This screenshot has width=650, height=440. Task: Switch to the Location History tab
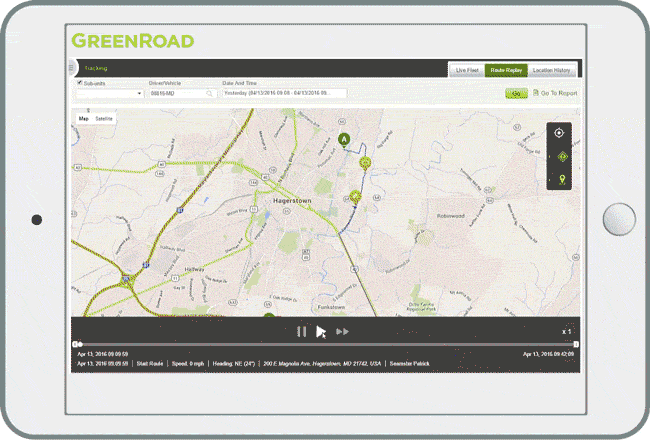click(x=552, y=70)
